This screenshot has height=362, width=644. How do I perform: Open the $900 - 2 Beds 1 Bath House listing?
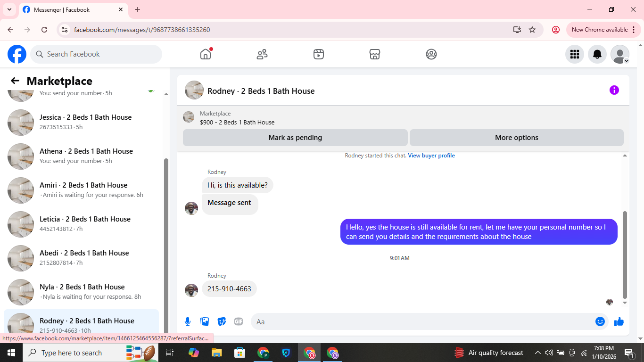pos(237,122)
